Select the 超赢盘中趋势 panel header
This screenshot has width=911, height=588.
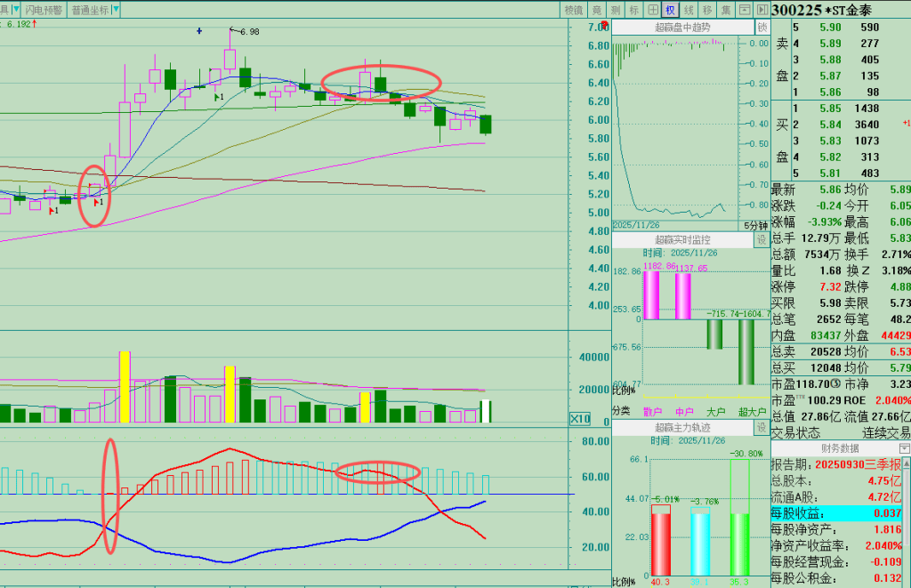[682, 28]
